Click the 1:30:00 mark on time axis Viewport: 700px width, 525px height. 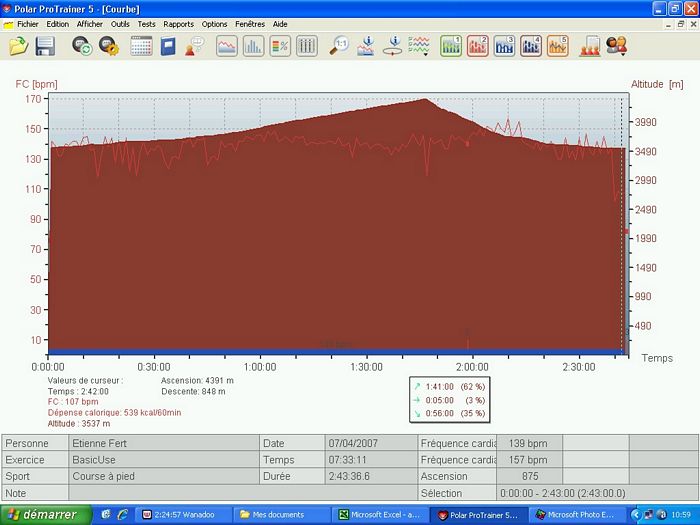click(x=366, y=367)
